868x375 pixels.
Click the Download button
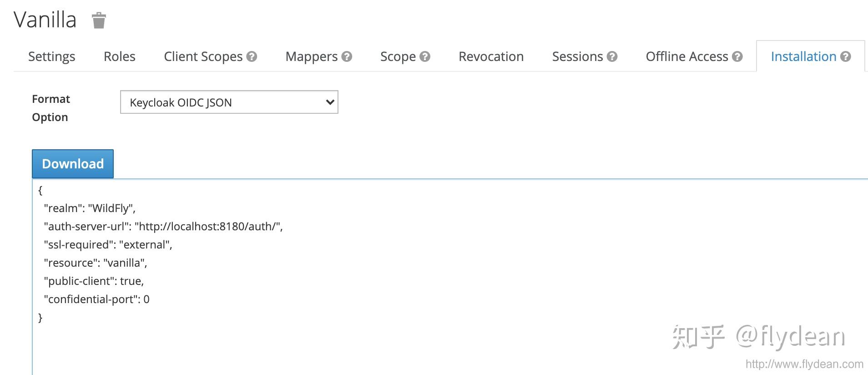tap(73, 164)
